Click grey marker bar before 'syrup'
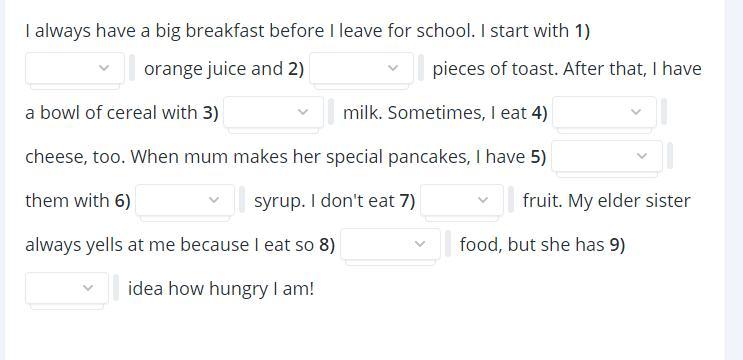This screenshot has width=743, height=360. pos(242,200)
